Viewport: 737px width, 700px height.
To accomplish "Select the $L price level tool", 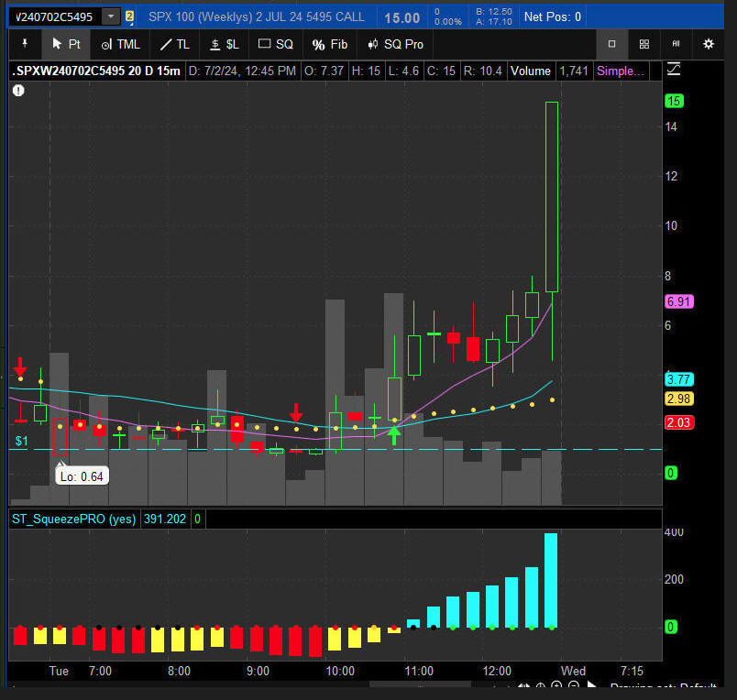I will [224, 44].
